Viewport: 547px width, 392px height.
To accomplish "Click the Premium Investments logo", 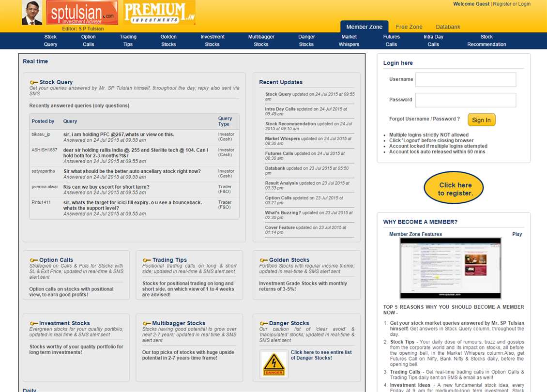I will (x=159, y=13).
